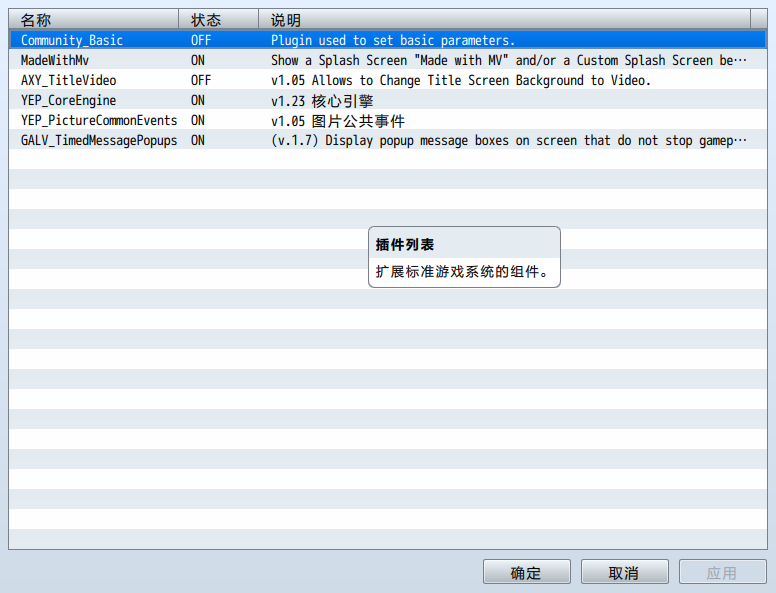Cancel with the 取消 button
Viewport: 776px width, 593px height.
pos(625,572)
